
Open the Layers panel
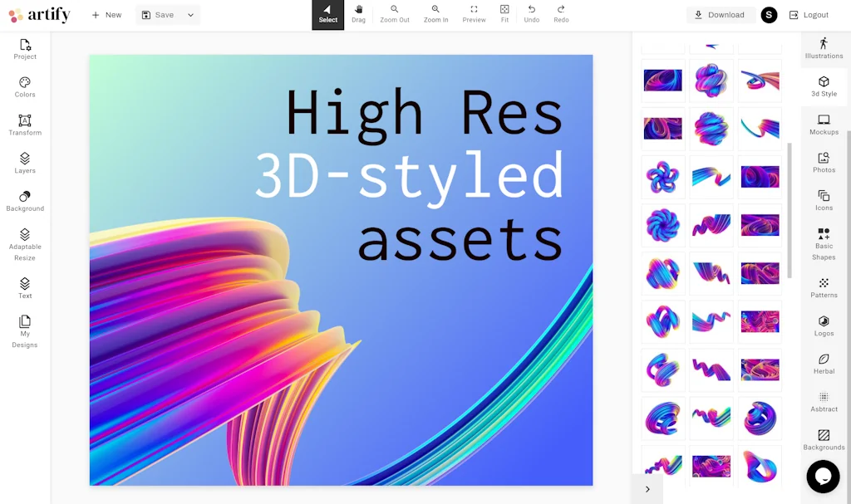(25, 163)
